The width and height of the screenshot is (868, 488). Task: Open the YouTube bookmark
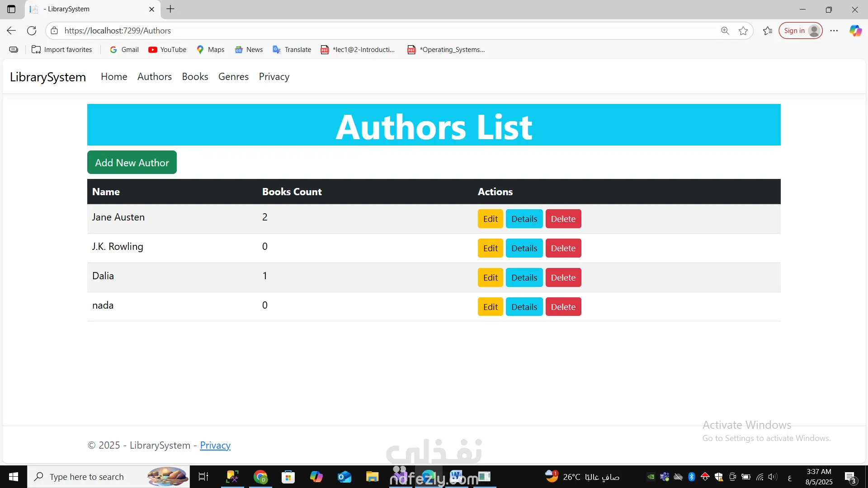pos(167,50)
